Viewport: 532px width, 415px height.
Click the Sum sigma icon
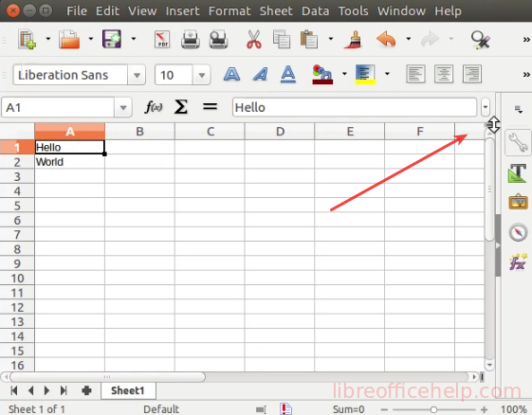tap(181, 107)
